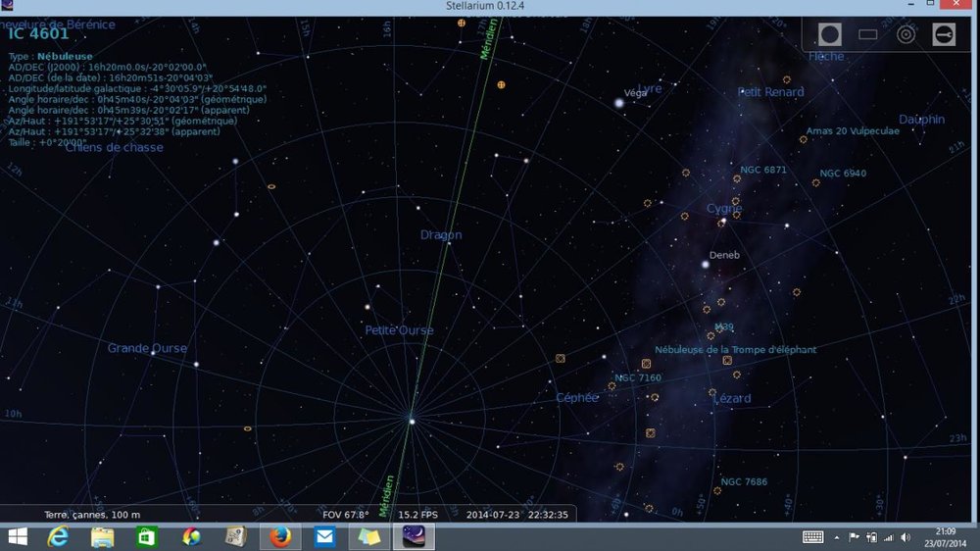
Task: Select the orange crosshair marker near top meridian
Action: pyautogui.click(x=462, y=23)
